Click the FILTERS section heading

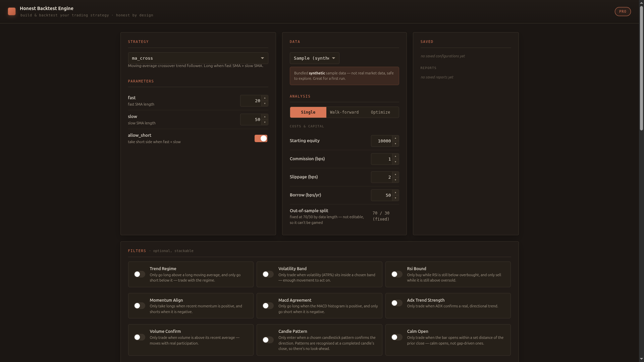tap(137, 251)
